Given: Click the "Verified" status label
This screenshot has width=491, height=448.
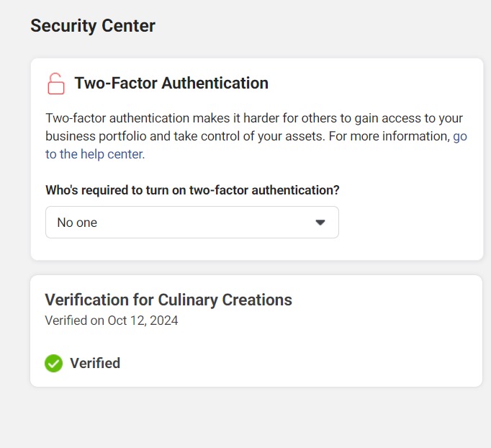Looking at the screenshot, I should [x=95, y=363].
